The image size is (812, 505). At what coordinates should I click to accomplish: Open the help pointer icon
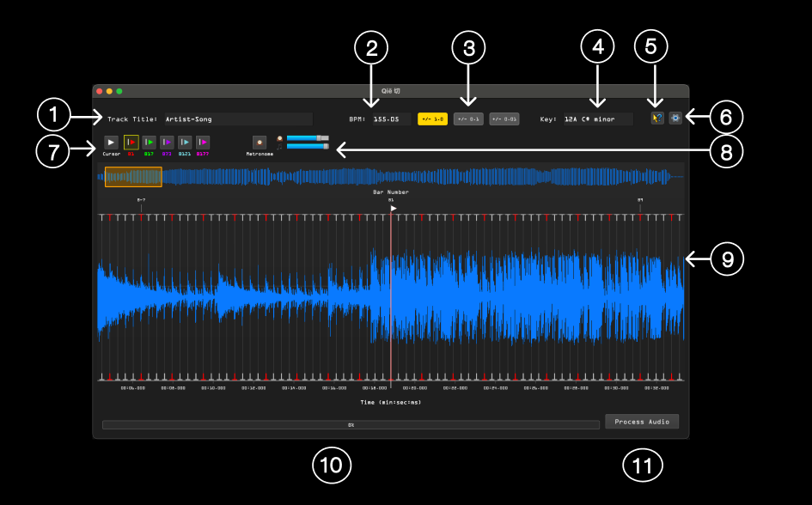pyautogui.click(x=656, y=119)
